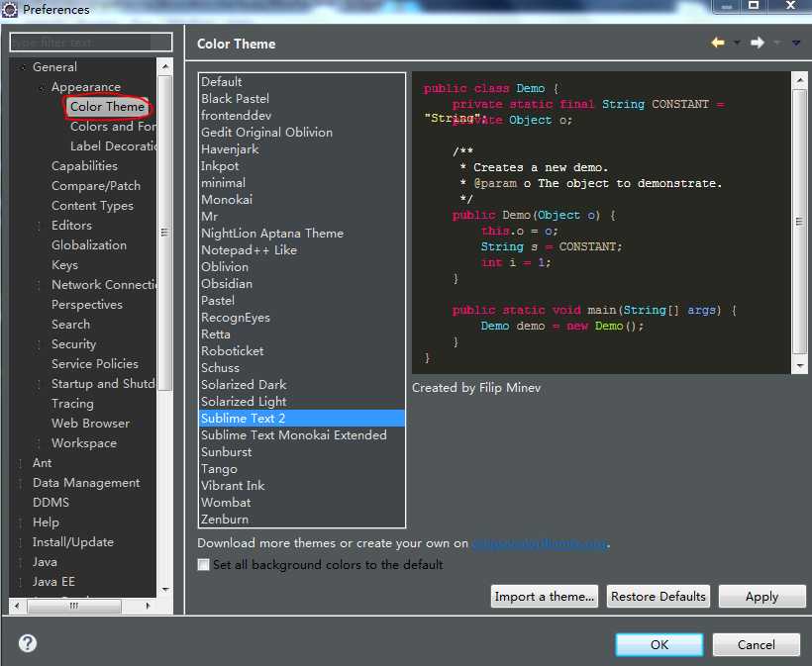Choose the Sunburst theme

pos(302,452)
